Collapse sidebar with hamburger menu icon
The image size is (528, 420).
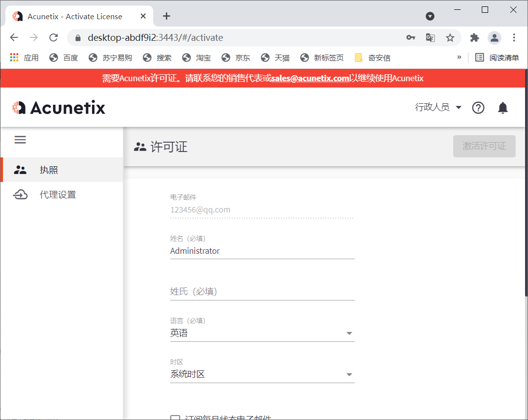(x=20, y=140)
